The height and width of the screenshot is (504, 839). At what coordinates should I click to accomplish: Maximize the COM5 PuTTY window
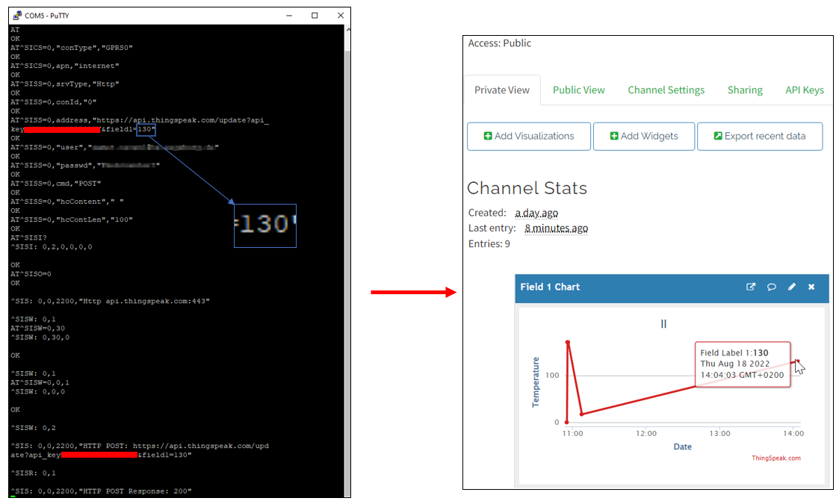(x=315, y=16)
